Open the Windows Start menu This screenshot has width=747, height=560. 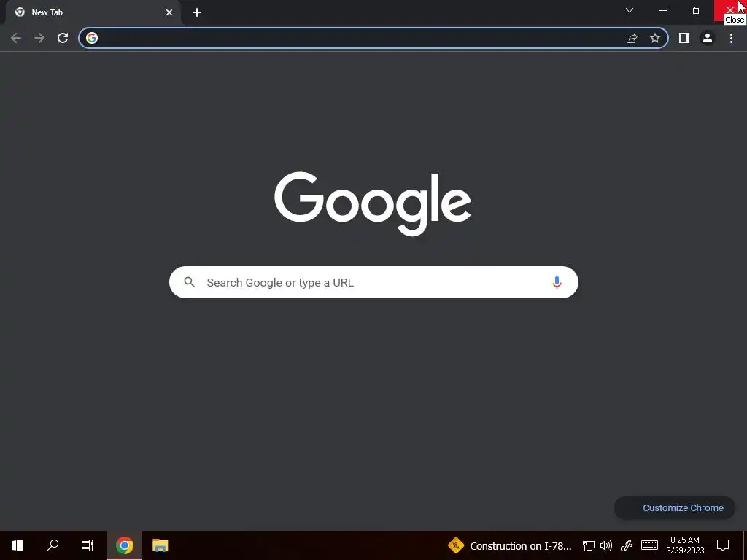[18, 545]
